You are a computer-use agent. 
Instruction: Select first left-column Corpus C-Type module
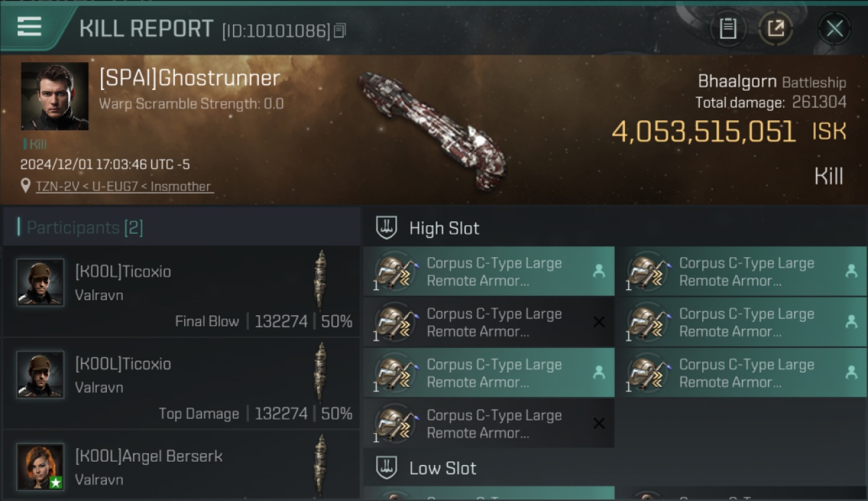tap(489, 271)
